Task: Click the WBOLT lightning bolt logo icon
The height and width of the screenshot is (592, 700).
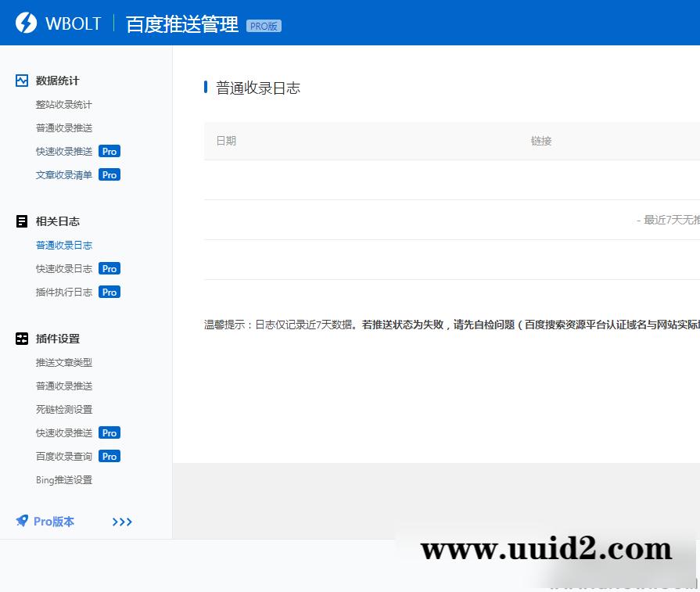Action: click(26, 23)
